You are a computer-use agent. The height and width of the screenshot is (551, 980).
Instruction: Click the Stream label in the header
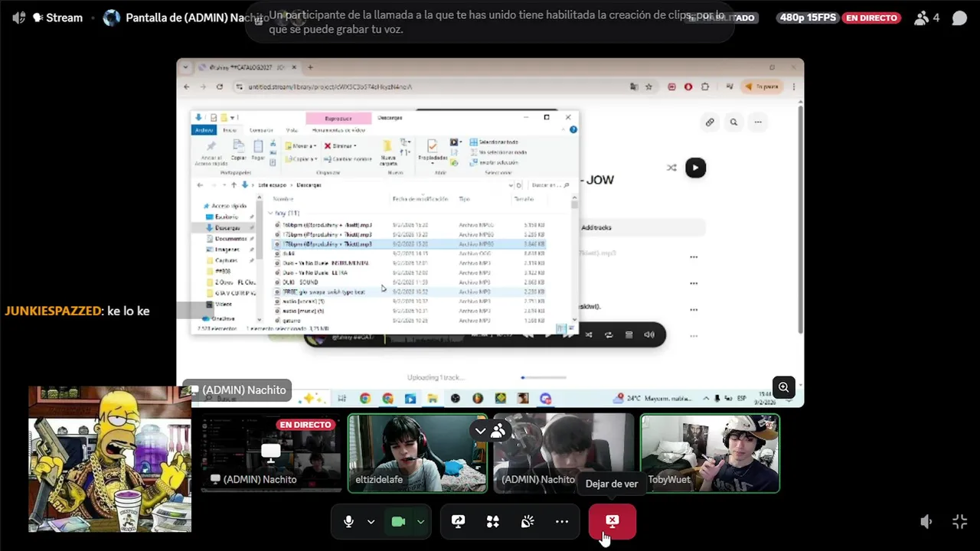click(x=64, y=18)
